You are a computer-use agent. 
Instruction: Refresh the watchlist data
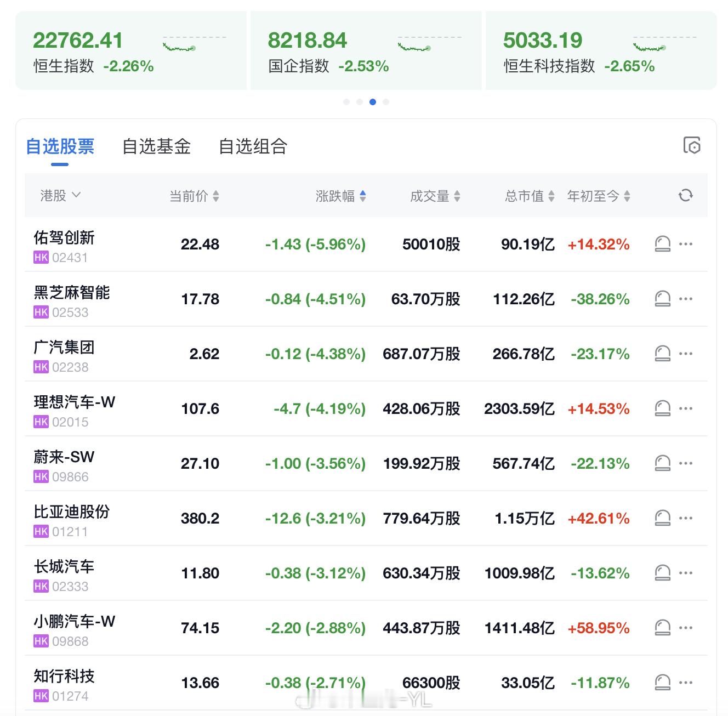(x=686, y=195)
